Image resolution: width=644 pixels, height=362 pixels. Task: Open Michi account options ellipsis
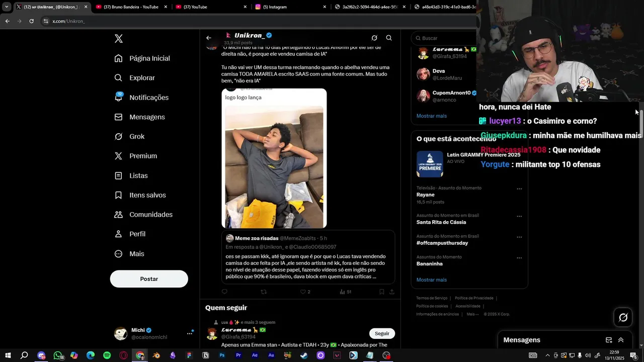tap(190, 333)
